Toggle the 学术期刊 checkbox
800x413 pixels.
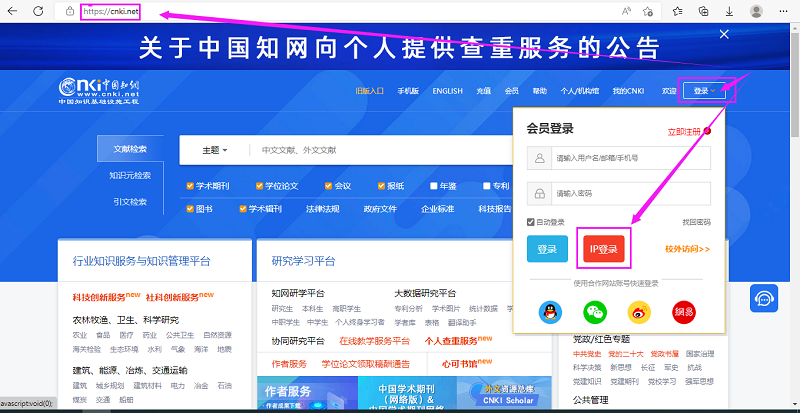[190, 186]
